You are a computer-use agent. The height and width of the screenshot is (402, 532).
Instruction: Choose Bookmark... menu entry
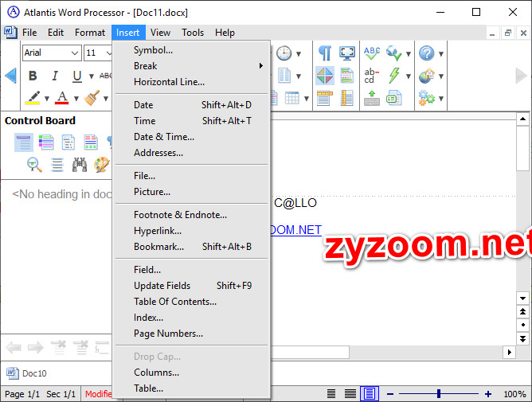click(x=192, y=247)
